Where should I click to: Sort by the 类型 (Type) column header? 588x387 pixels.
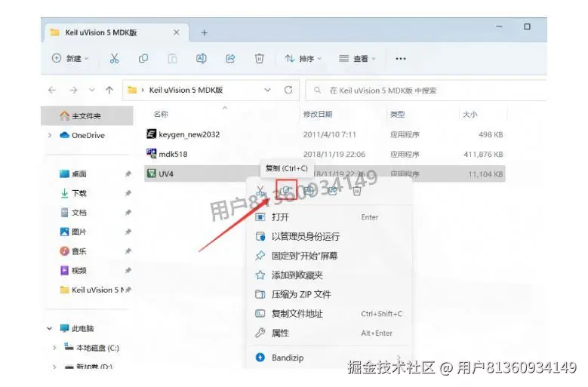398,114
